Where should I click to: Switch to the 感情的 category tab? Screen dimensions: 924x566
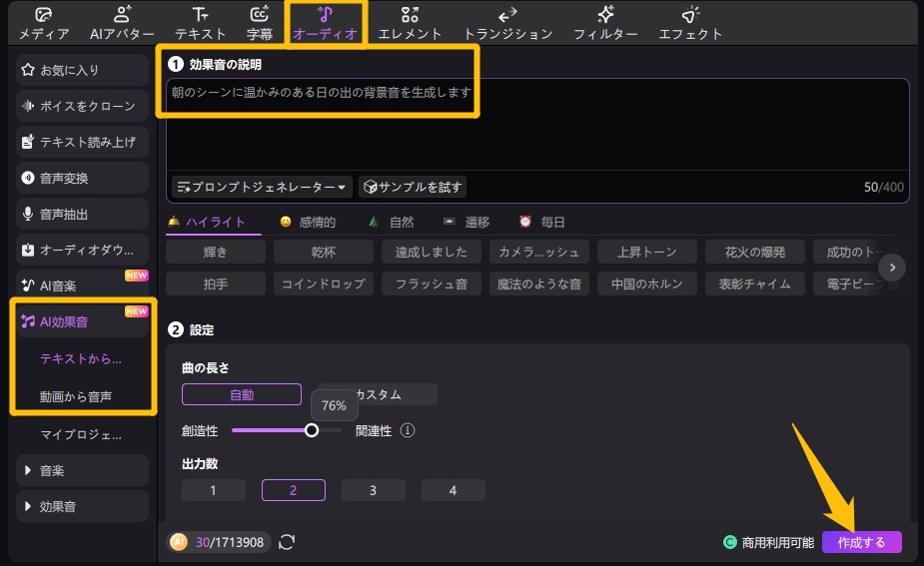pyautogui.click(x=308, y=222)
